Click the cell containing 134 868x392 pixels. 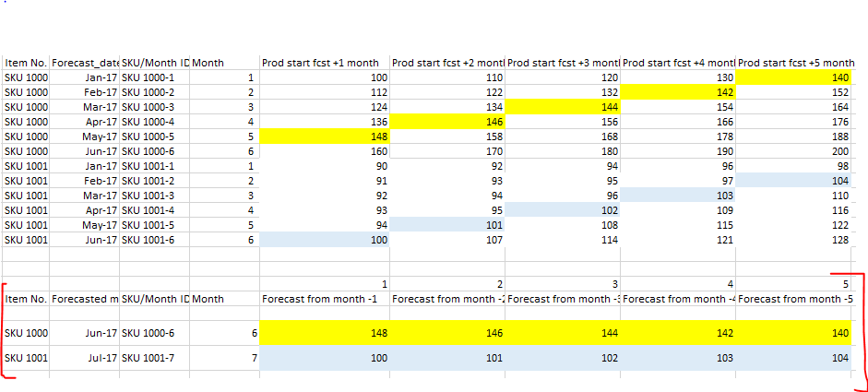click(x=447, y=107)
